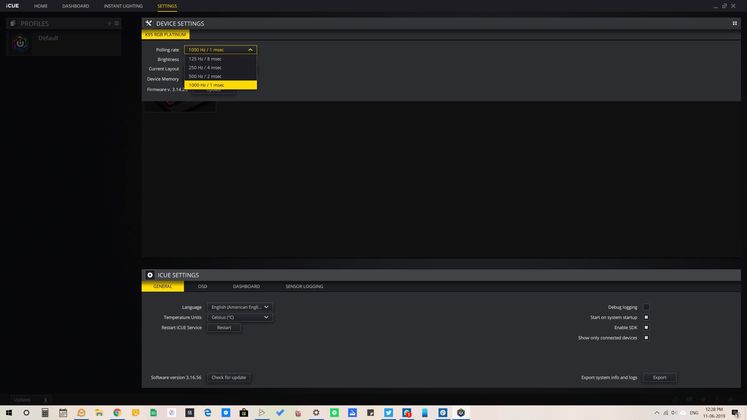The width and height of the screenshot is (747, 420).
Task: Click the Polling rate label
Action: [167, 50]
